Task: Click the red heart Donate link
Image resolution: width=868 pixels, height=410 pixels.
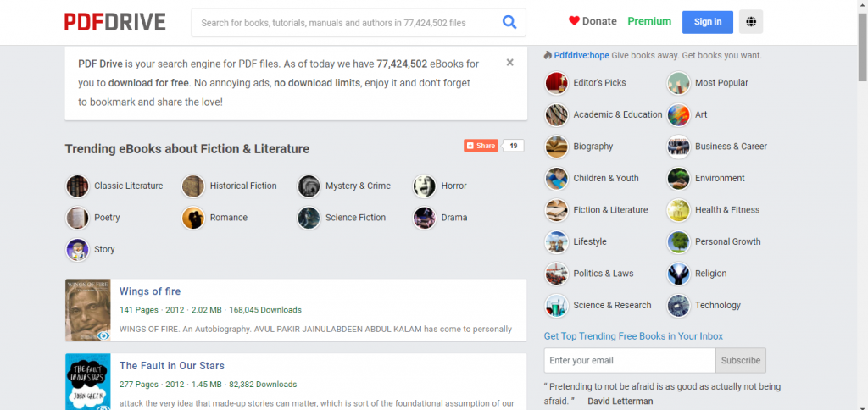Action: [x=593, y=21]
